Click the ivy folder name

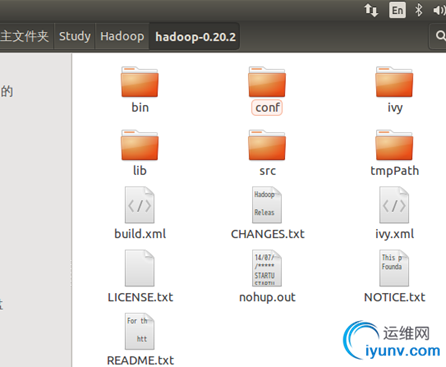[395, 108]
